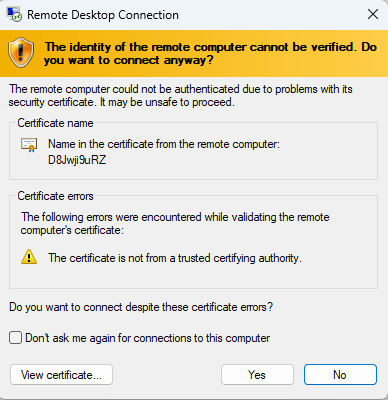The height and width of the screenshot is (400, 388).
Task: Click the Remote Desktop Connection app icon
Action: point(14,15)
